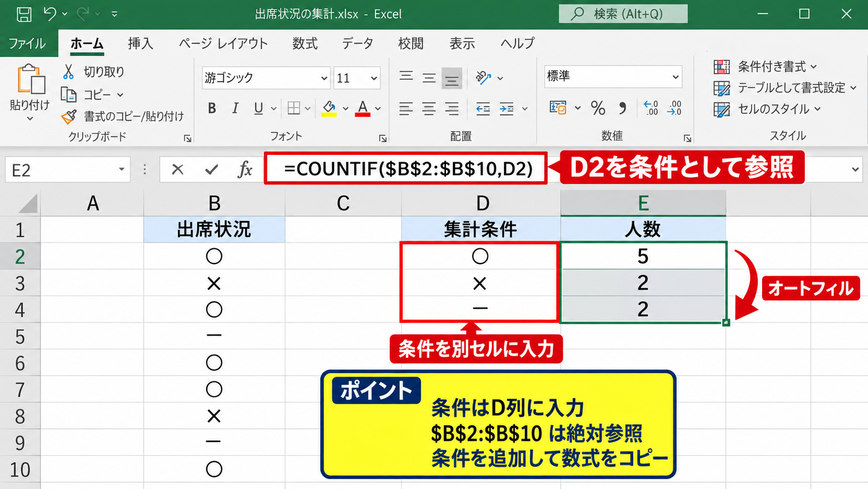Open the Name Box dropdown arrow
The image size is (868, 489).
coord(121,169)
